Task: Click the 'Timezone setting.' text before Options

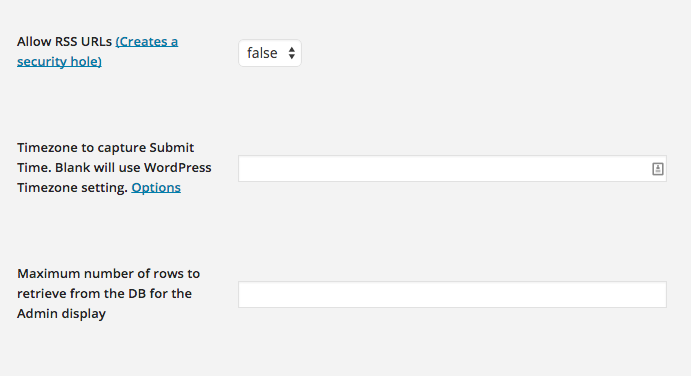Action: tap(73, 188)
